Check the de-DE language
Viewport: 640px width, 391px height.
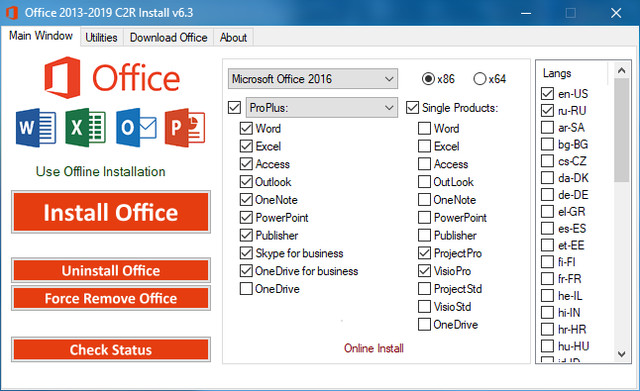[x=547, y=195]
